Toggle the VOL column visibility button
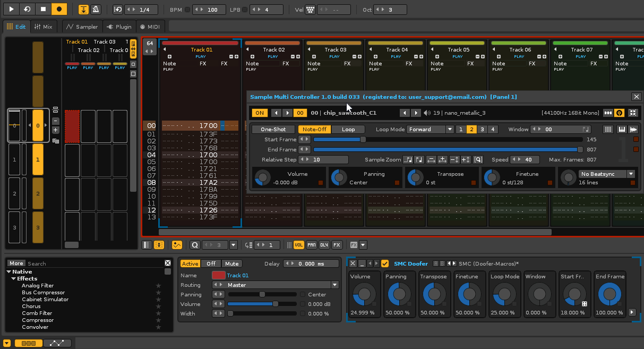Image resolution: width=644 pixels, height=349 pixels. point(299,245)
